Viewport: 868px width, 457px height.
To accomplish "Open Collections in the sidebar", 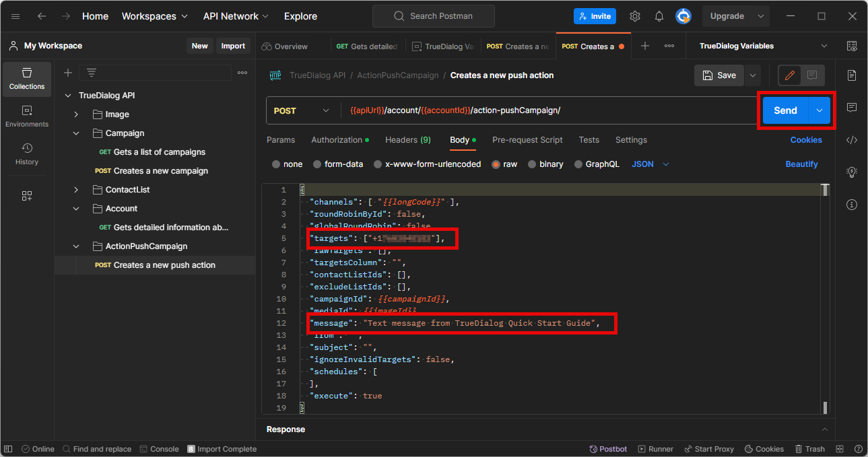I will (27, 79).
